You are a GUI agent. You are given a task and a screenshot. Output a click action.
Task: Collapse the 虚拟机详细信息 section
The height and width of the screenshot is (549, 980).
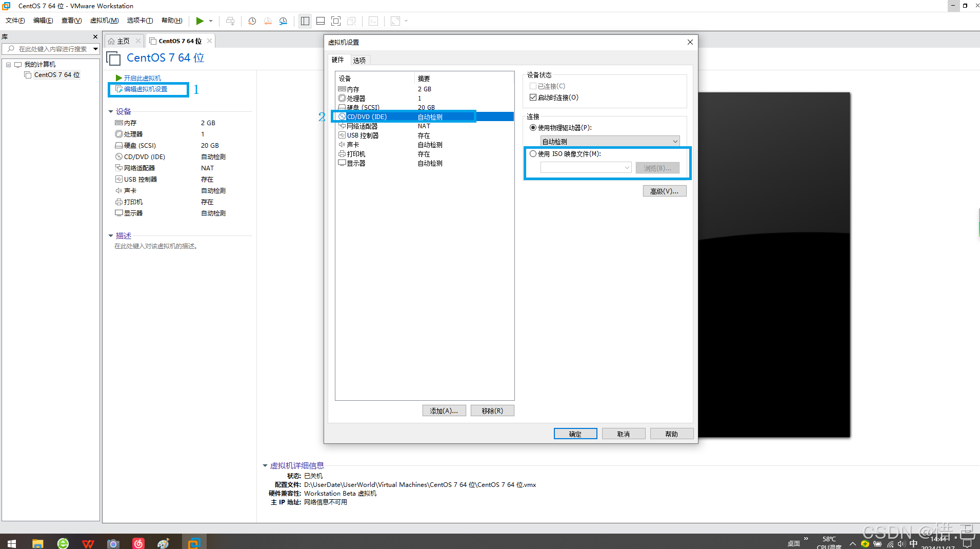pyautogui.click(x=265, y=466)
